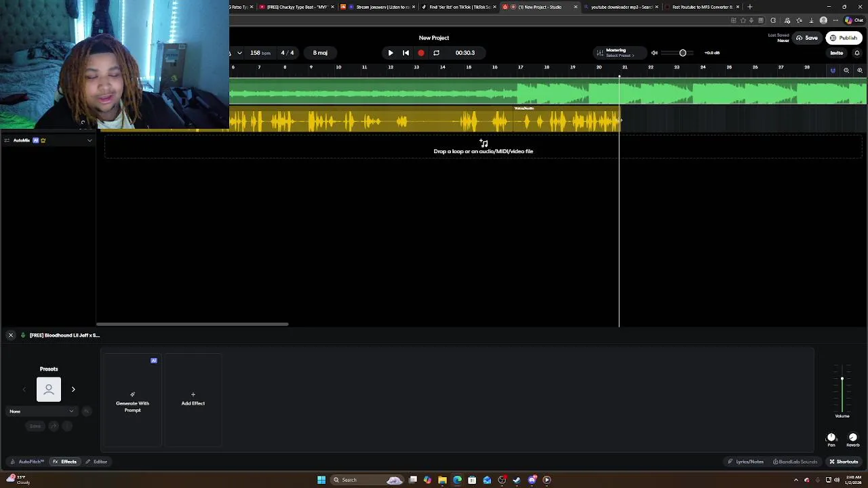Expand the metronome options chevron
This screenshot has height=488, width=868.
tap(239, 53)
